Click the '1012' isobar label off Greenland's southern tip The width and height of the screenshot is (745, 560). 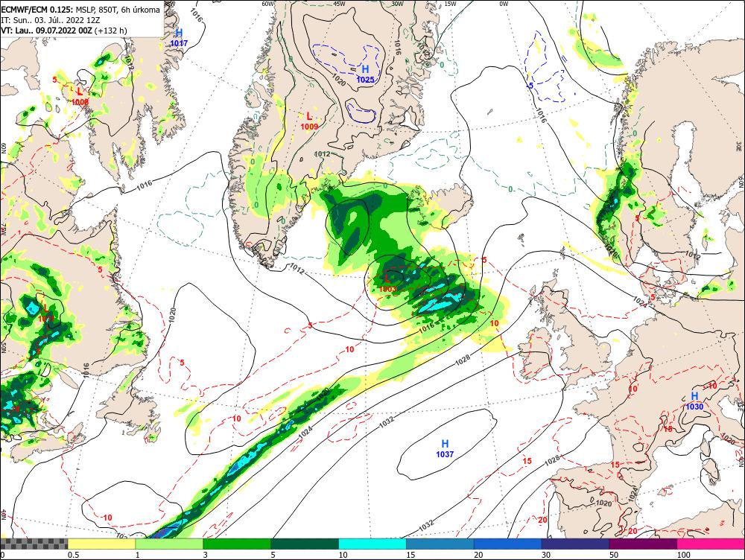click(296, 270)
